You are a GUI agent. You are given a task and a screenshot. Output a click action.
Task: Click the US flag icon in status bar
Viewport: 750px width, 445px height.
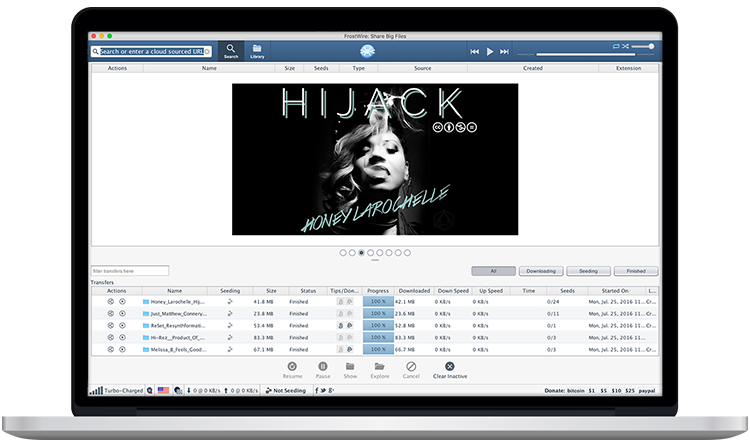pos(163,390)
